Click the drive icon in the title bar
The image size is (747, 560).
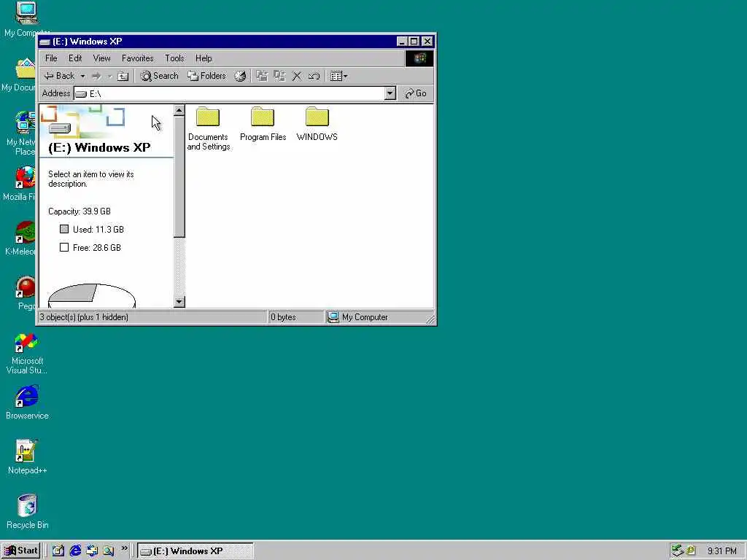coord(45,42)
